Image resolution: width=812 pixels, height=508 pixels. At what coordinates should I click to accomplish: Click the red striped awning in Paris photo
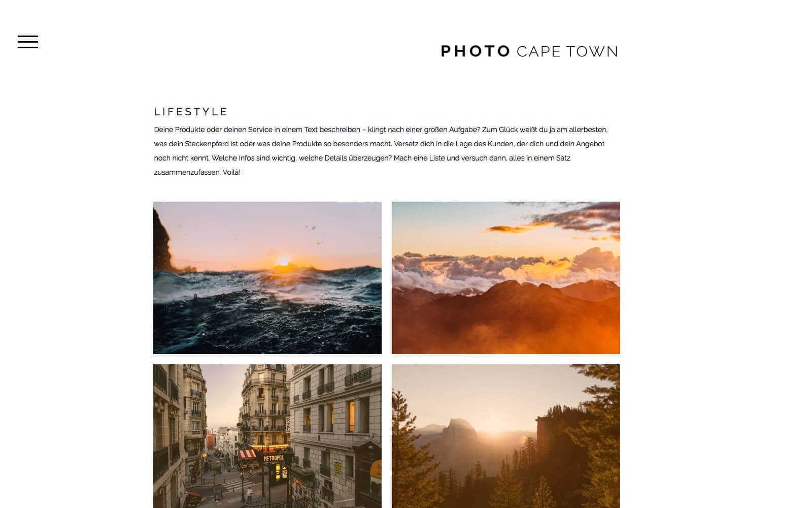(248, 454)
